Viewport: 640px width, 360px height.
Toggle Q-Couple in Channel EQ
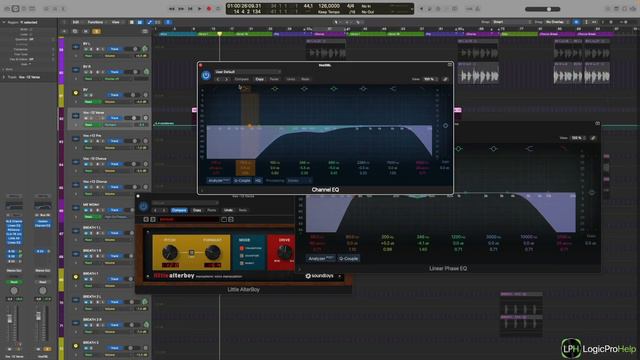[x=242, y=180]
